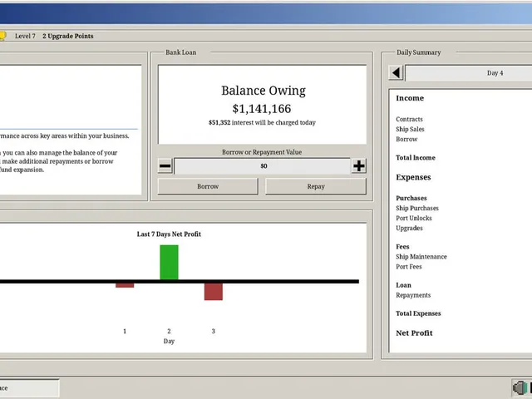Click the red Day 3 loss bar
Image resolution: width=532 pixels, height=399 pixels.
point(214,292)
